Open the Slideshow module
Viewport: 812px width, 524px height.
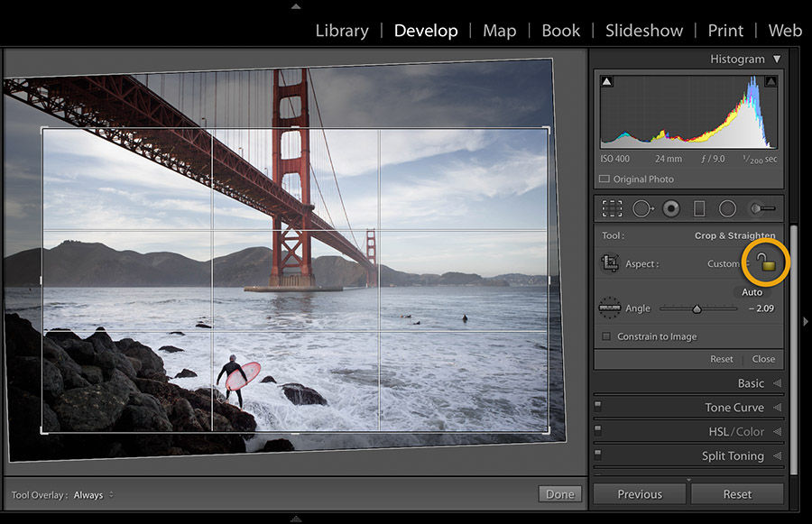(643, 30)
